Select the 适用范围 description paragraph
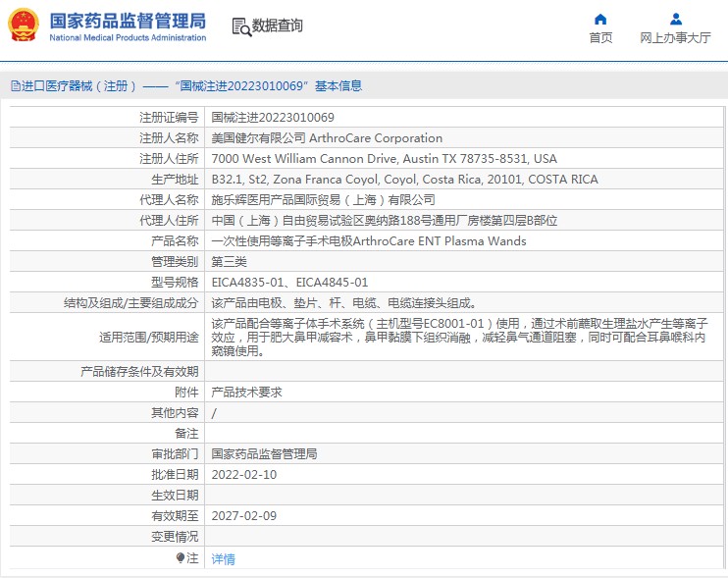728x578 pixels. click(459, 337)
